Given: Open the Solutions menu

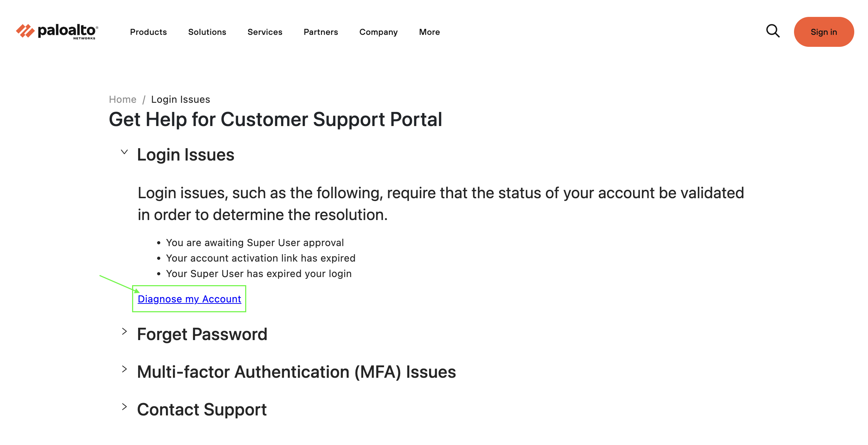Looking at the screenshot, I should point(207,32).
